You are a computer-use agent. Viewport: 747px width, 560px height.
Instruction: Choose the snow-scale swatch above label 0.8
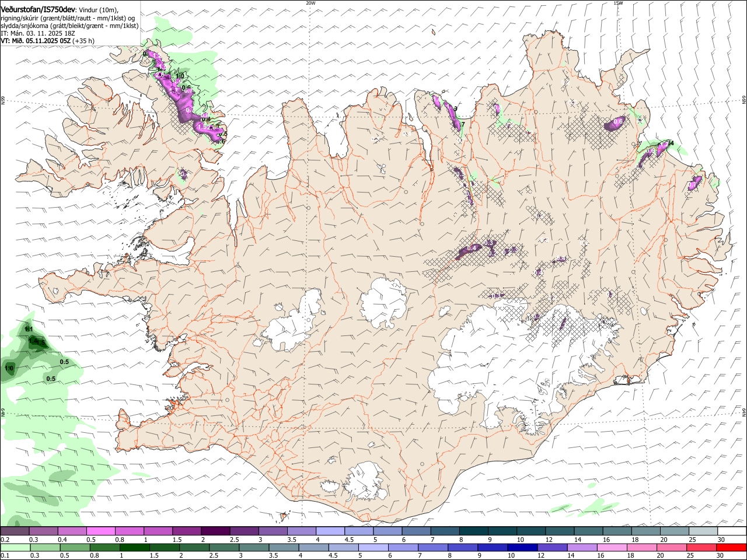(x=129, y=531)
